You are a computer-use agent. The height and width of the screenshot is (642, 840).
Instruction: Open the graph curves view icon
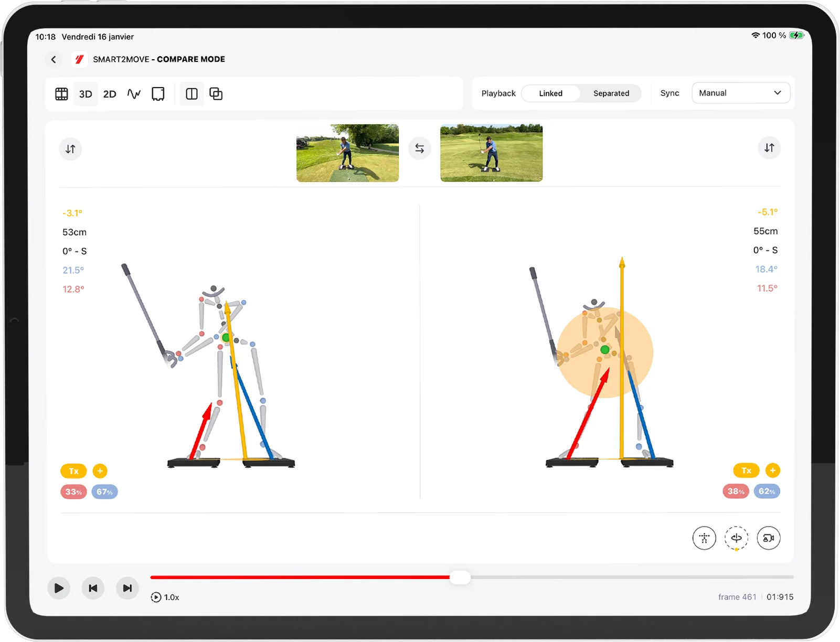pos(134,94)
